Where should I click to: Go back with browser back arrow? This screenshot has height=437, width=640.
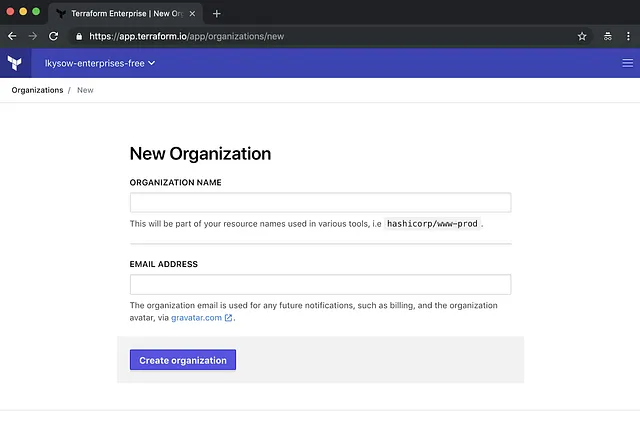pos(12,36)
